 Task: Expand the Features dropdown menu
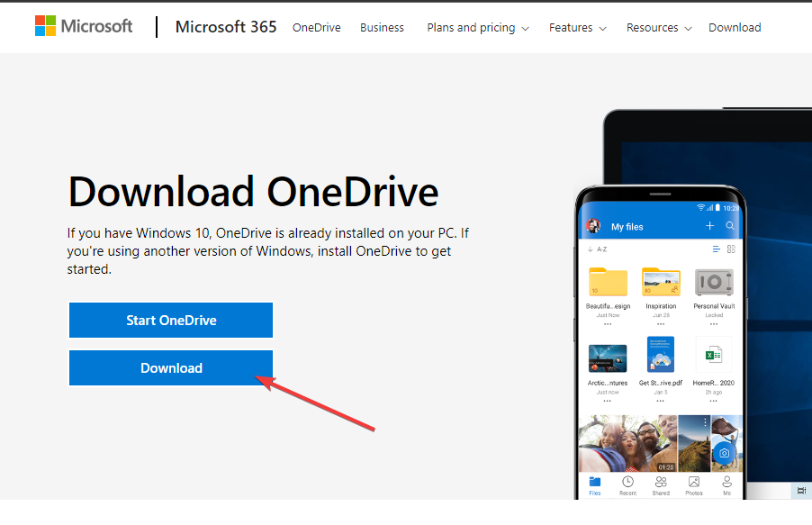577,28
